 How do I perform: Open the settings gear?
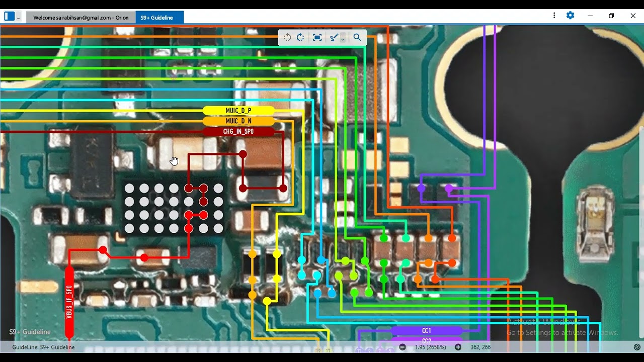(570, 16)
